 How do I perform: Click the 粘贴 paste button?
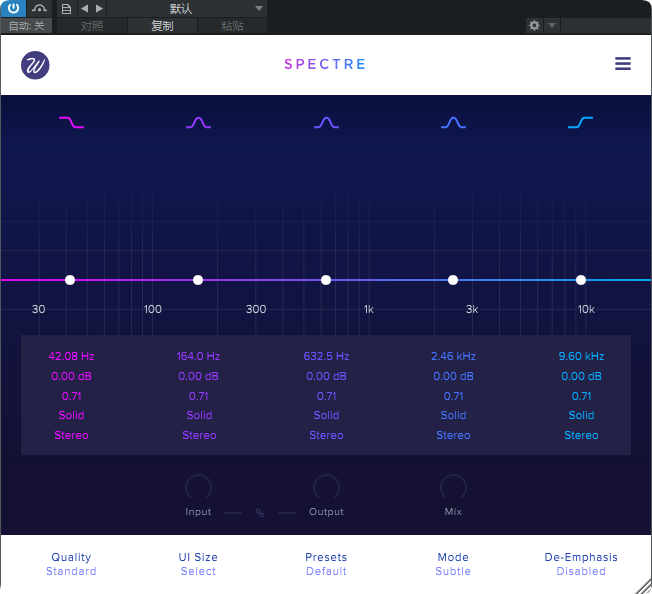(232, 26)
